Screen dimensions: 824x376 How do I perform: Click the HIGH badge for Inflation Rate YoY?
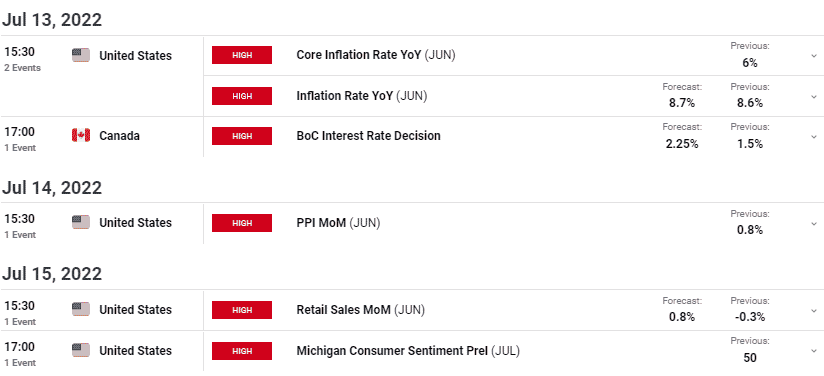point(242,96)
